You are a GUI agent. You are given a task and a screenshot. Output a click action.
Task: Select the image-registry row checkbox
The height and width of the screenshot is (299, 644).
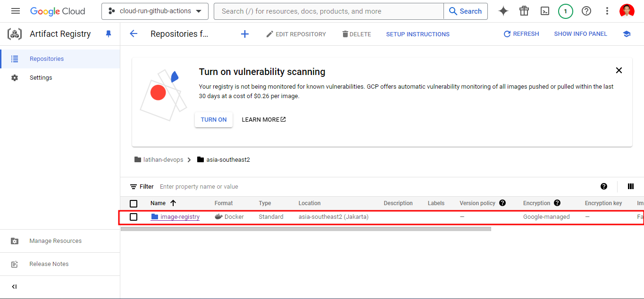134,217
